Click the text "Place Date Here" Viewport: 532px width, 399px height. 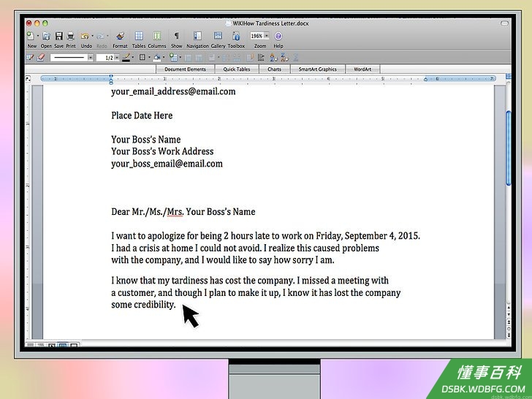(x=142, y=115)
